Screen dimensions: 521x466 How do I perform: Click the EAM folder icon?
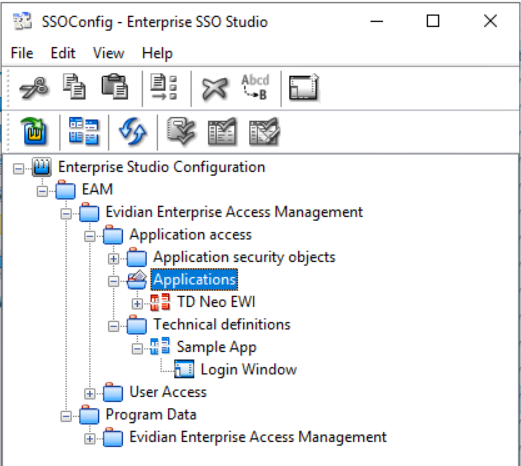[65, 189]
